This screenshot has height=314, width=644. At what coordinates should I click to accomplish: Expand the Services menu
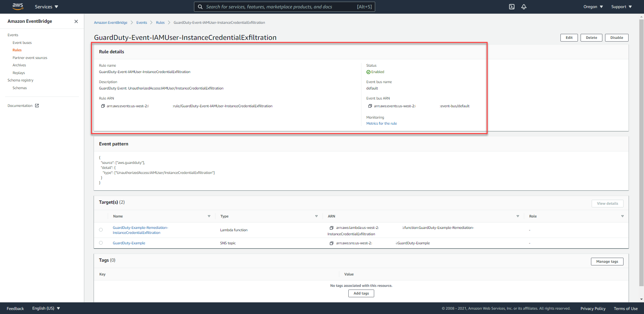click(x=46, y=7)
